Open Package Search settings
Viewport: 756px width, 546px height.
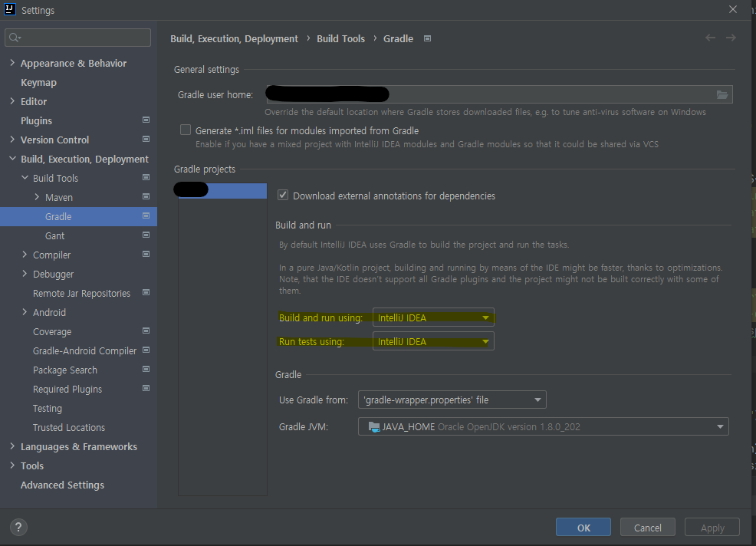65,370
